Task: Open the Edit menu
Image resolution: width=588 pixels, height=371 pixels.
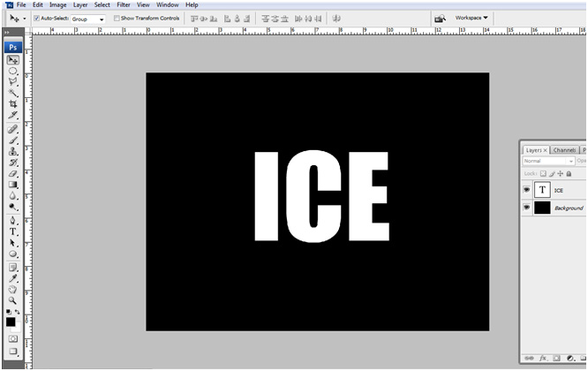Action: coord(37,5)
